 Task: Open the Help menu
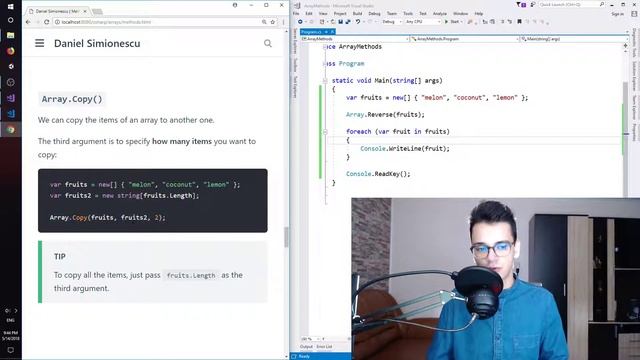click(479, 13)
